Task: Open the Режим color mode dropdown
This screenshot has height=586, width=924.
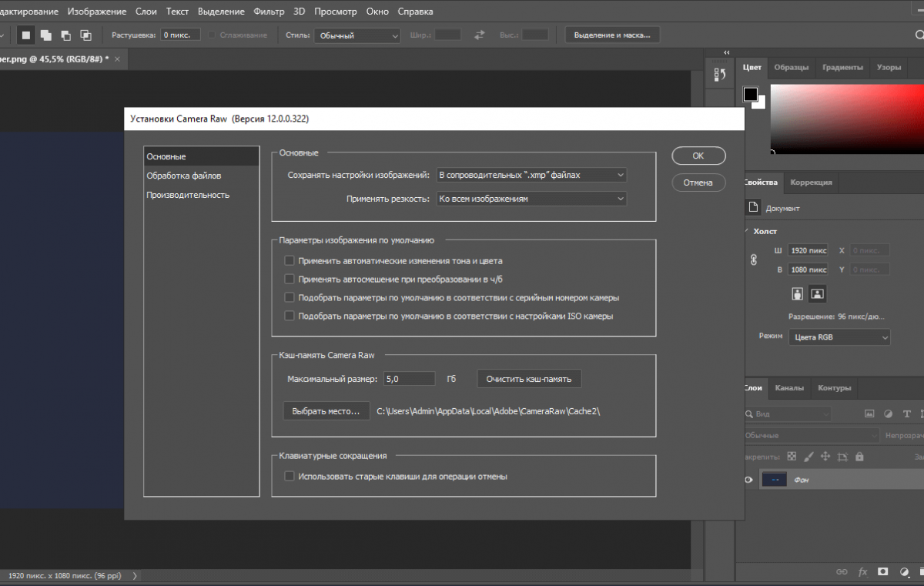Action: coord(839,337)
